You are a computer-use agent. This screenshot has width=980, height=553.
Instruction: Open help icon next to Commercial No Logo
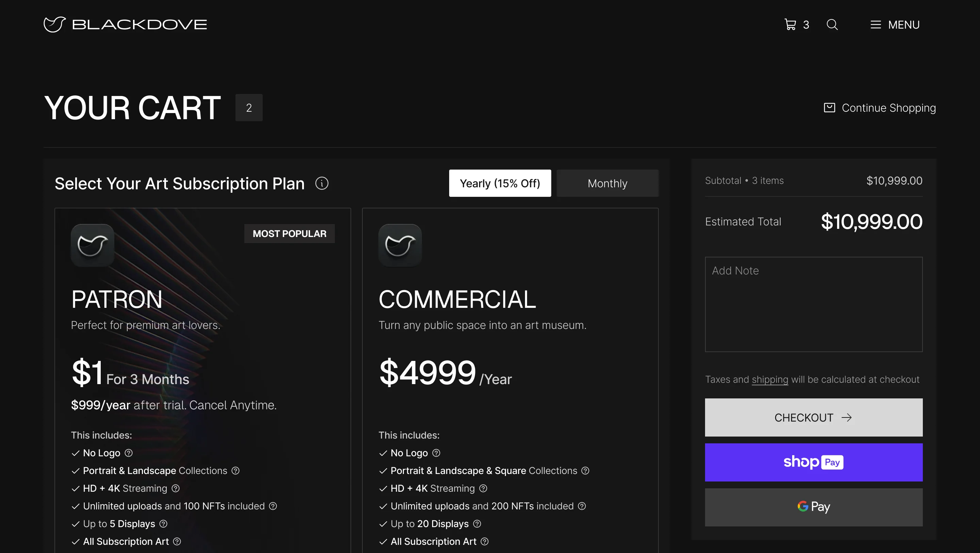[x=436, y=453]
